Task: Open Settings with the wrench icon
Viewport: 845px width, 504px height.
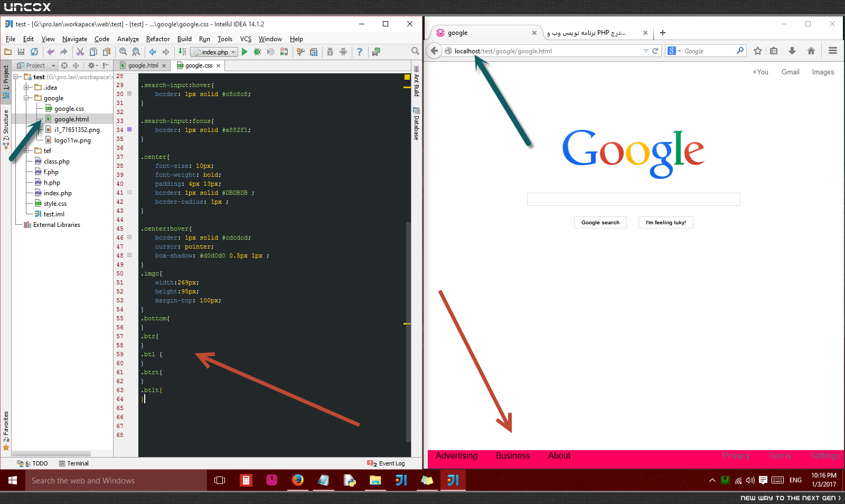Action: point(301,52)
